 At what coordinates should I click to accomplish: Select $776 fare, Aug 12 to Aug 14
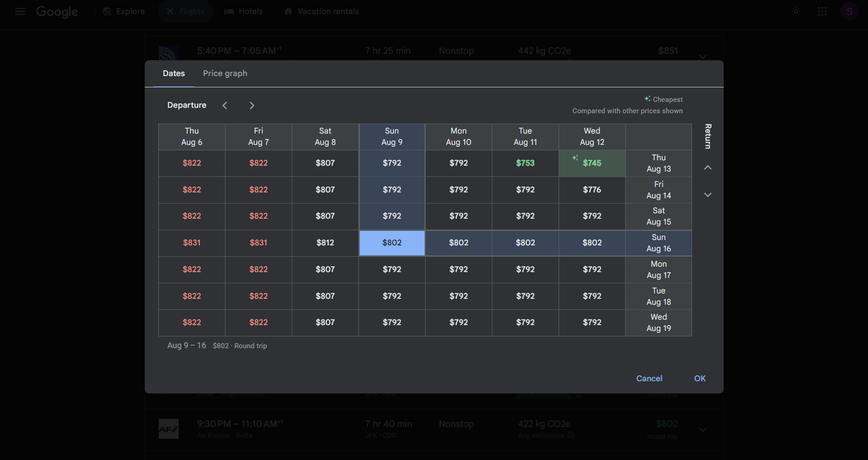(x=592, y=190)
